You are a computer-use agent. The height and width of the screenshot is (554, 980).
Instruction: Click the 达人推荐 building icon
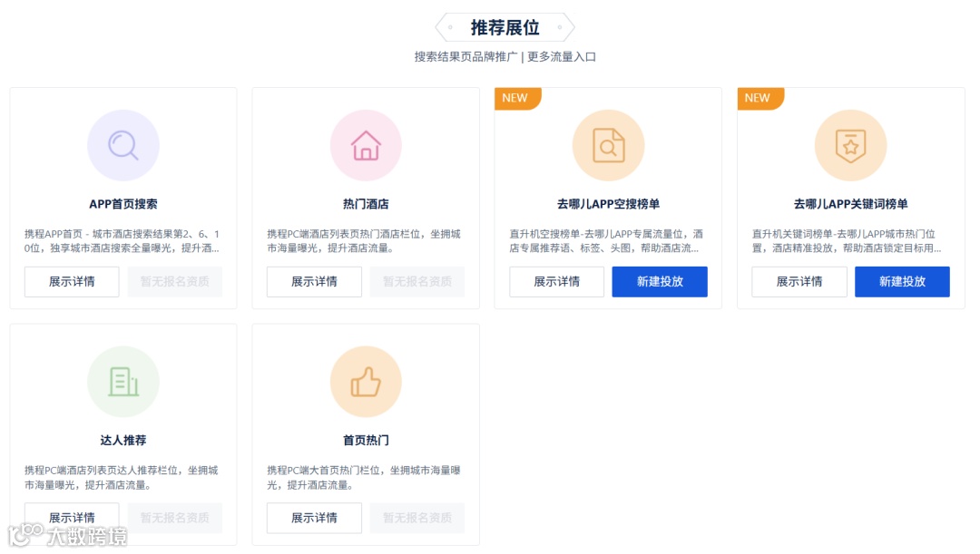pyautogui.click(x=123, y=382)
